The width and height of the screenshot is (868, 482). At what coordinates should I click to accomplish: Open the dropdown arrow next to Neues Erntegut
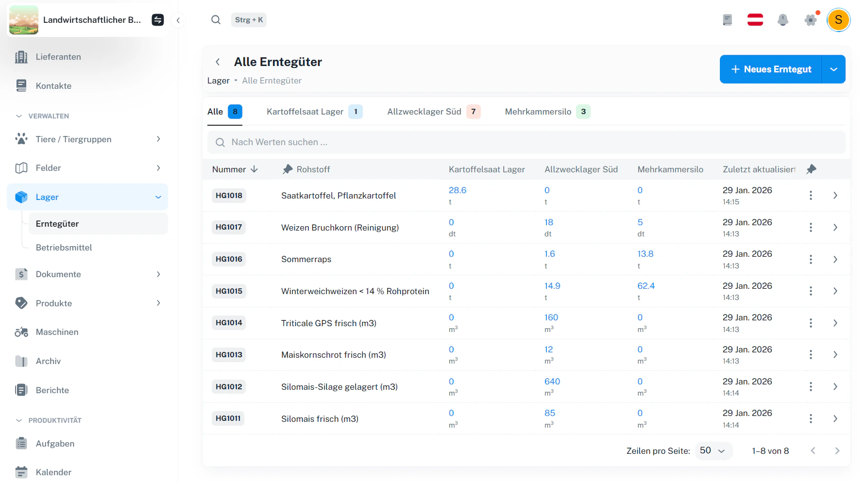point(834,69)
